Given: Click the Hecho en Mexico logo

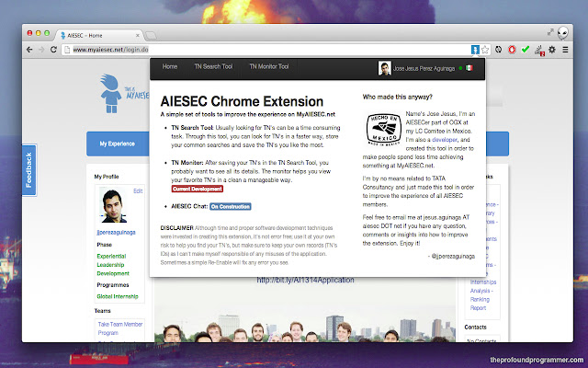Looking at the screenshot, I should 384,130.
